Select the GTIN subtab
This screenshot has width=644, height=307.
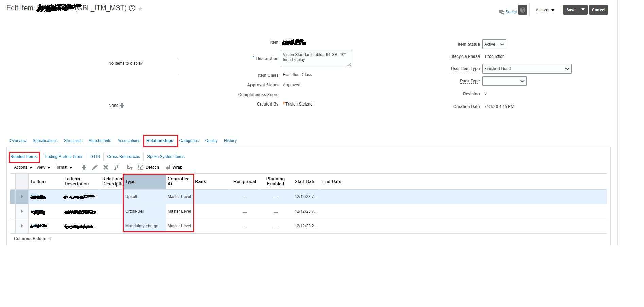(x=95, y=157)
